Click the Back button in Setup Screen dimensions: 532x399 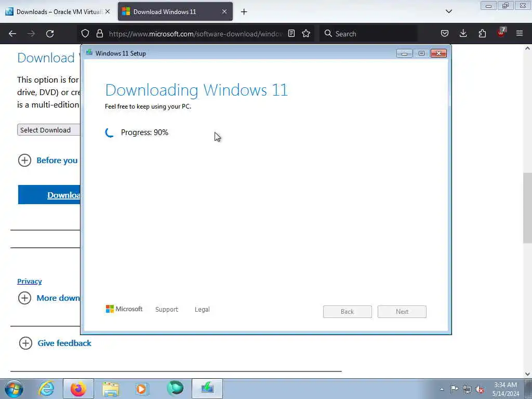click(x=348, y=312)
